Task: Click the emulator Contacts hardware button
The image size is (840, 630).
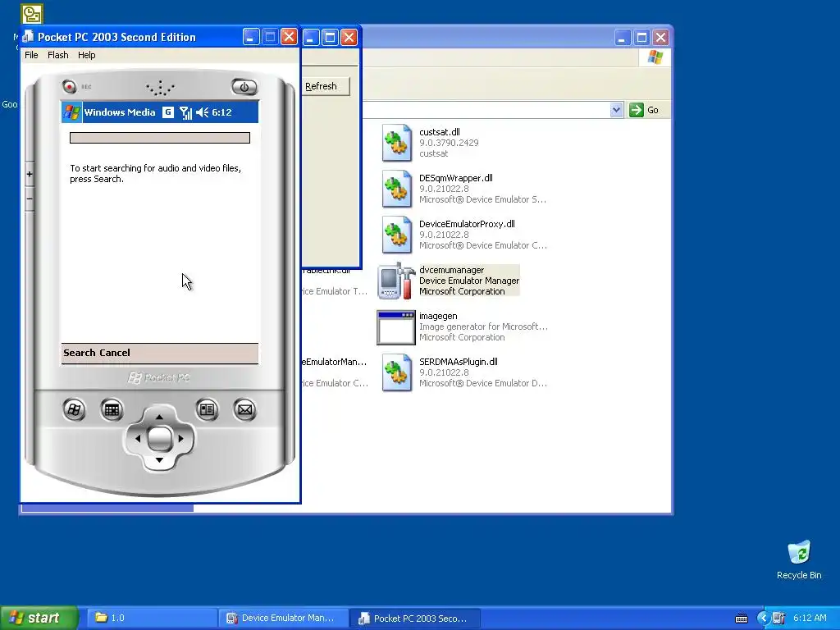Action: pos(207,410)
